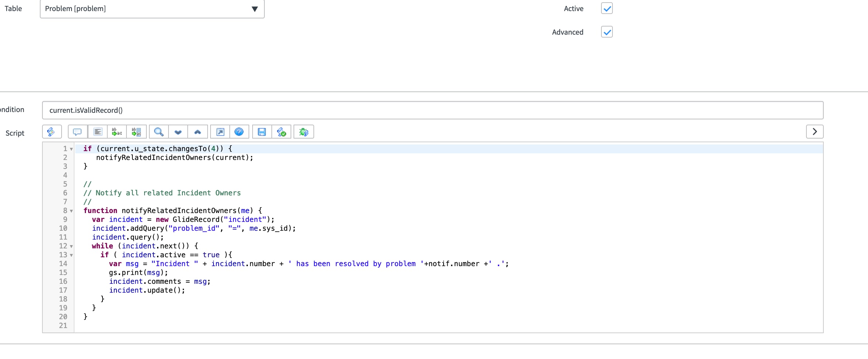Click 'incident.active == true' on line 13
The height and width of the screenshot is (359, 868).
[x=171, y=255]
